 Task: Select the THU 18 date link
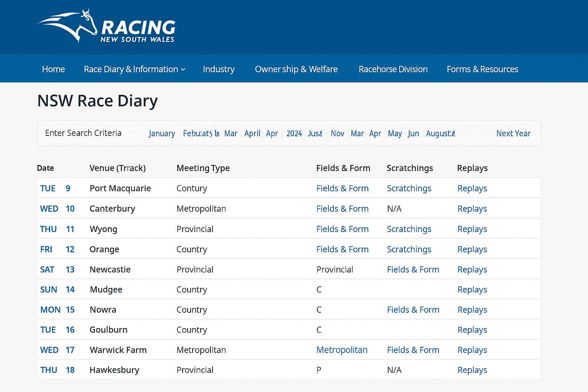tap(57, 370)
